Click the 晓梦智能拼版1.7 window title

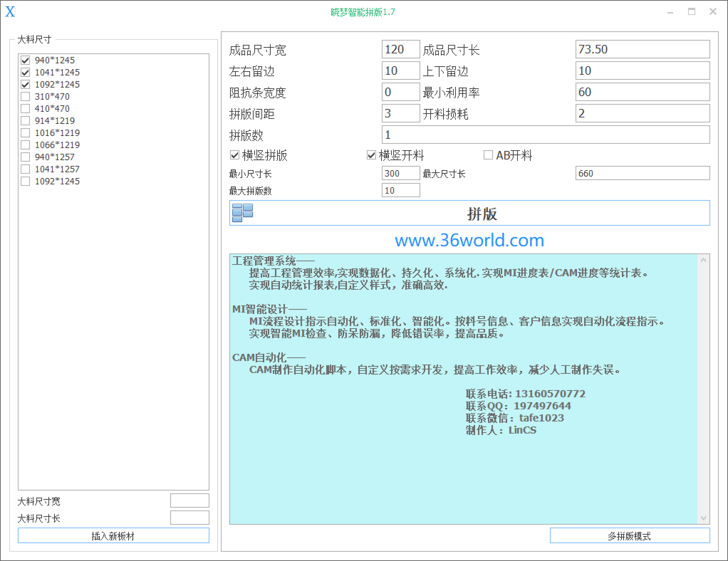coord(363,12)
